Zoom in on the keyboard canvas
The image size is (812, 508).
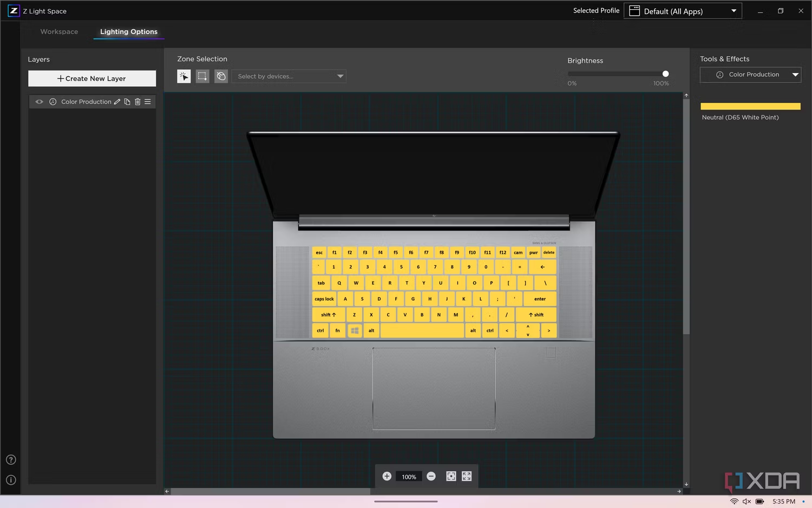point(387,476)
